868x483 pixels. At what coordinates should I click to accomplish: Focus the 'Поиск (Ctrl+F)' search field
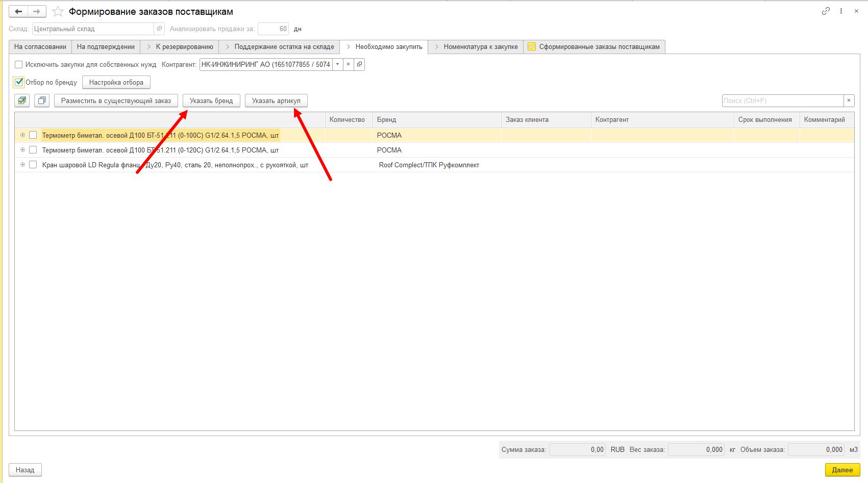pyautogui.click(x=783, y=100)
